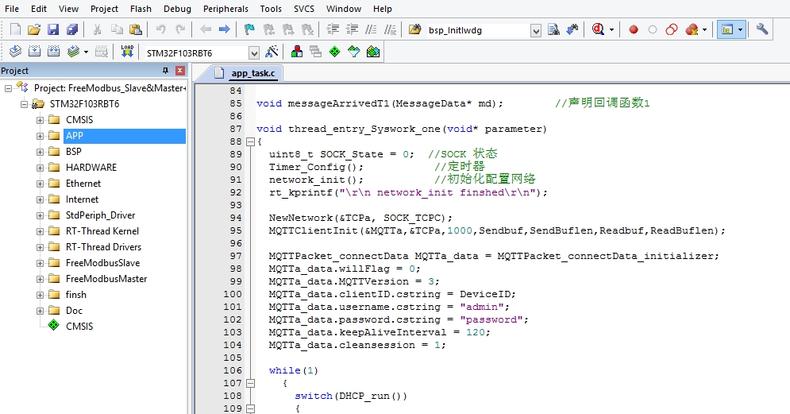Viewport: 790px width, 414px height.
Task: Click the Kill All Breakpoints icon
Action: (692, 30)
